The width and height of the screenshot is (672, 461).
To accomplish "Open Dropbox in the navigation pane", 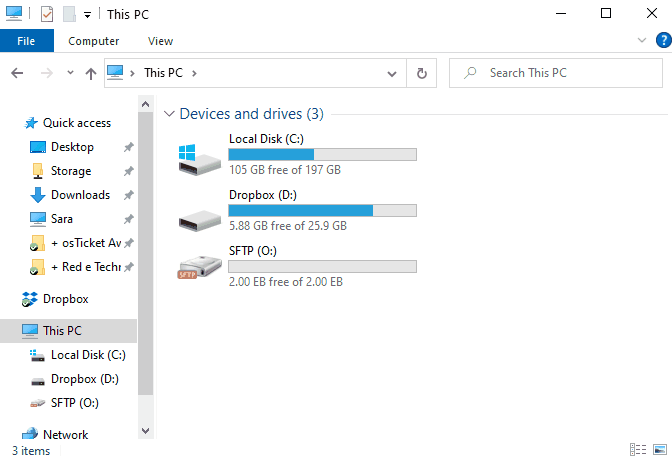I will click(x=66, y=299).
